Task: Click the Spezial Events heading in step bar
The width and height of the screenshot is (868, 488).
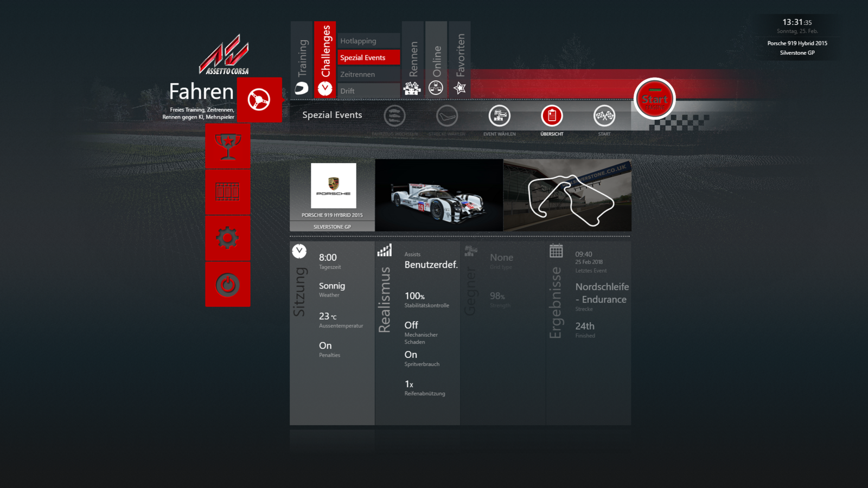Action: tap(332, 115)
